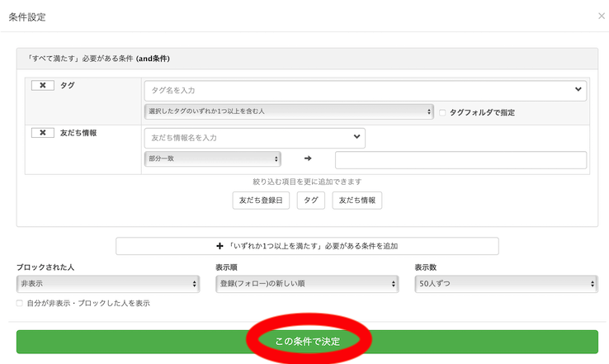Open the 友だち情報名を入力 dropdown
609x364 pixels.
click(254, 137)
